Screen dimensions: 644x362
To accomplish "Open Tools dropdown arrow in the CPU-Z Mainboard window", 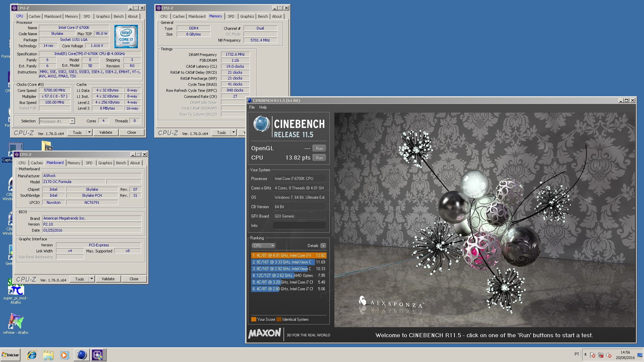I will (x=92, y=279).
